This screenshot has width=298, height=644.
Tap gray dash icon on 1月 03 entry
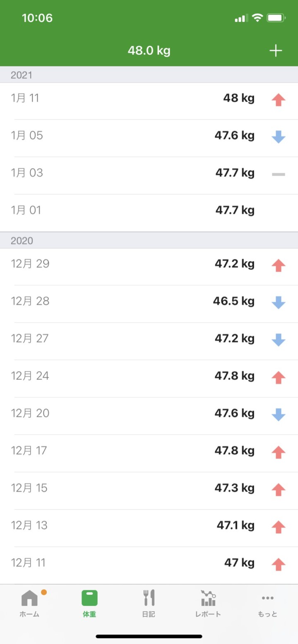click(x=279, y=174)
